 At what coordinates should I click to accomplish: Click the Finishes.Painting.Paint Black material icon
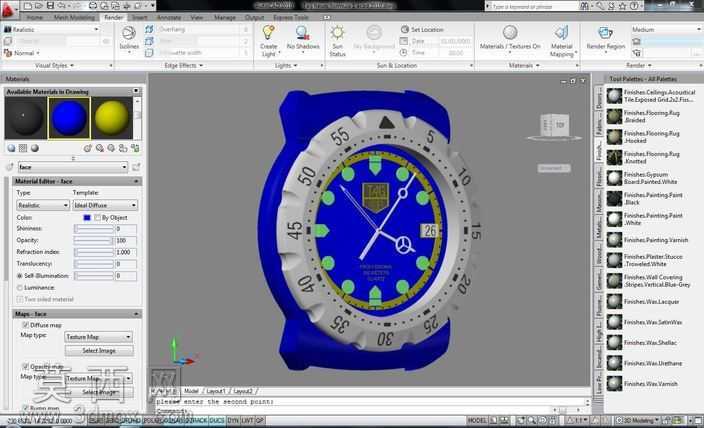tap(614, 199)
